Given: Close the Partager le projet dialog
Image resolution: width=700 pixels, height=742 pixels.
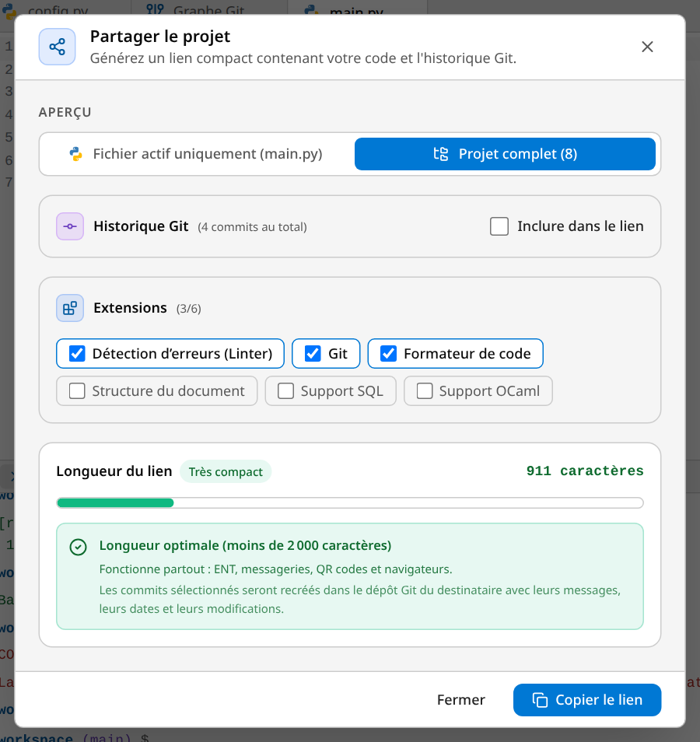Looking at the screenshot, I should (647, 47).
